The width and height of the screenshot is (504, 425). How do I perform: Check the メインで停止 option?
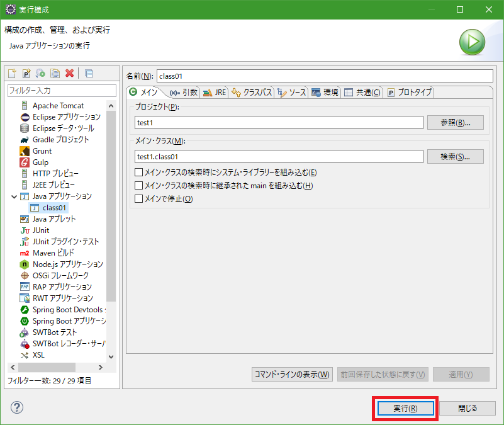click(139, 199)
